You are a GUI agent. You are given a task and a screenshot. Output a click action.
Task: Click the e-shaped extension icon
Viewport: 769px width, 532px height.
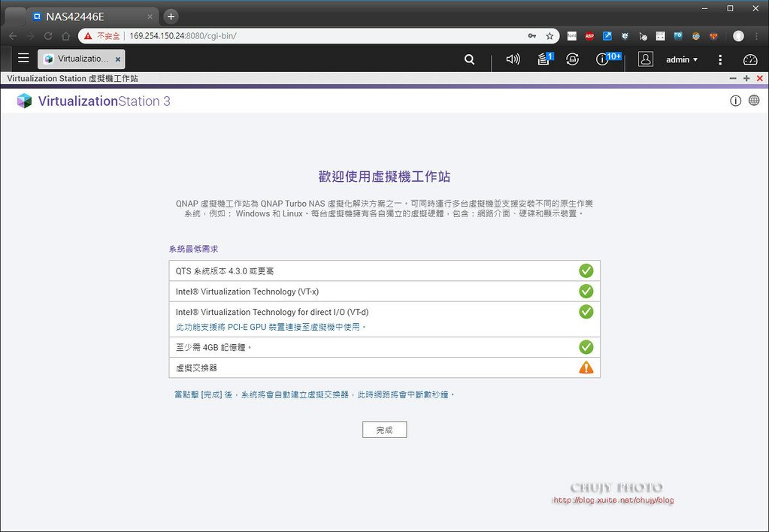625,36
